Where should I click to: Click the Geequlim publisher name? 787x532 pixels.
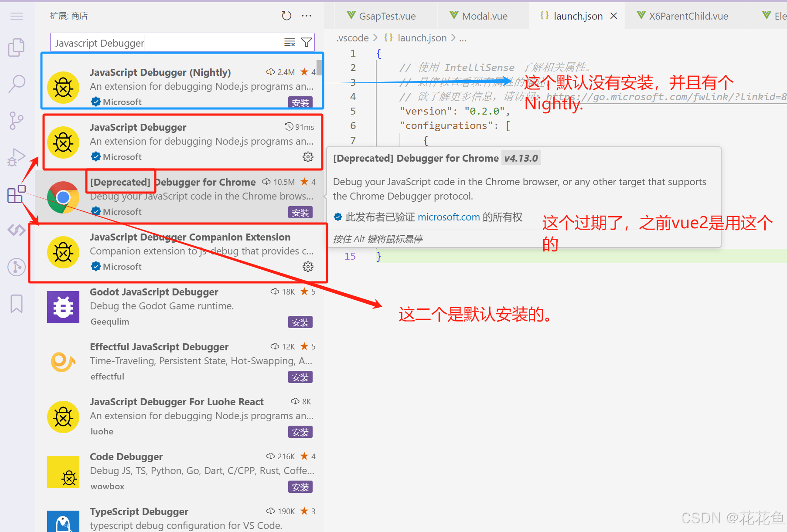click(110, 322)
